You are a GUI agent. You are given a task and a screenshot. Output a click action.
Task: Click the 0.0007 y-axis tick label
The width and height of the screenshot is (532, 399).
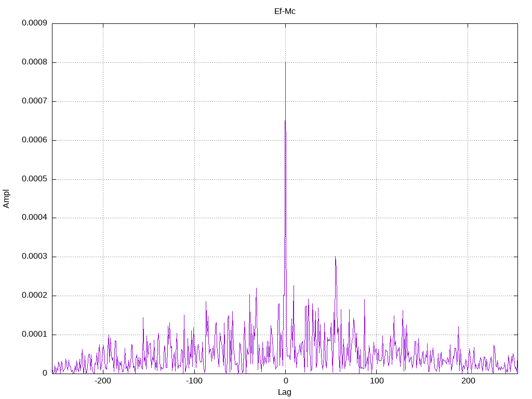35,101
